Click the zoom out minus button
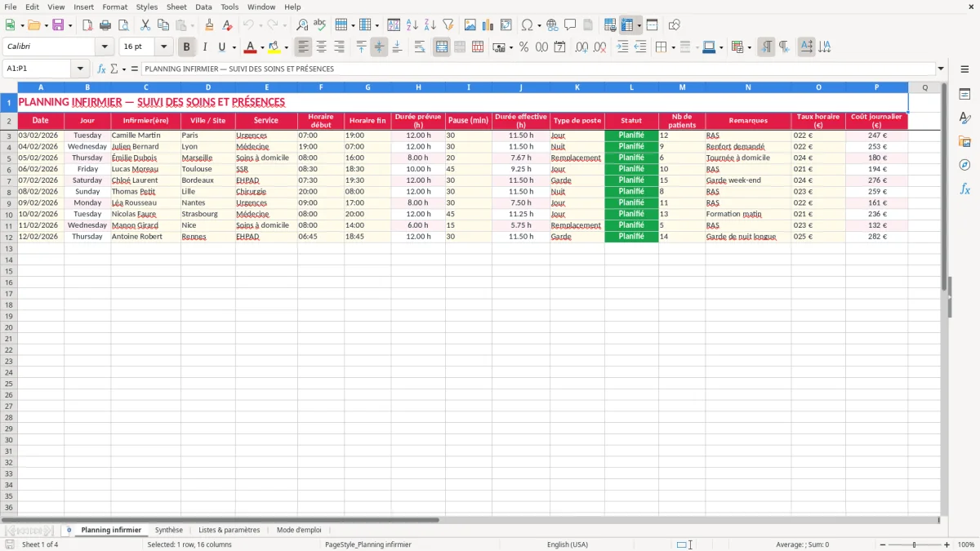This screenshot has width=980, height=551. pyautogui.click(x=881, y=544)
